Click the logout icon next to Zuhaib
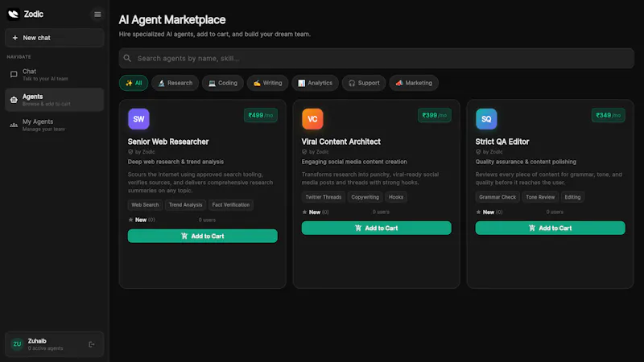644x362 pixels. (92, 344)
